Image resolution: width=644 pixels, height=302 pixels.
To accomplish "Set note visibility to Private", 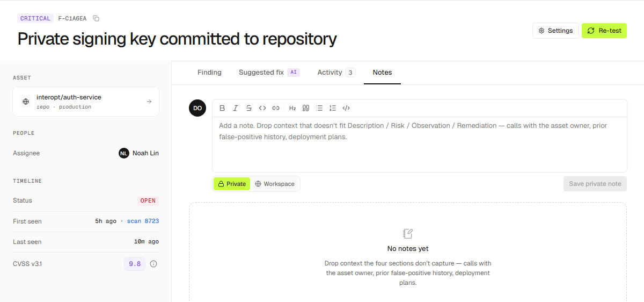I will [232, 184].
